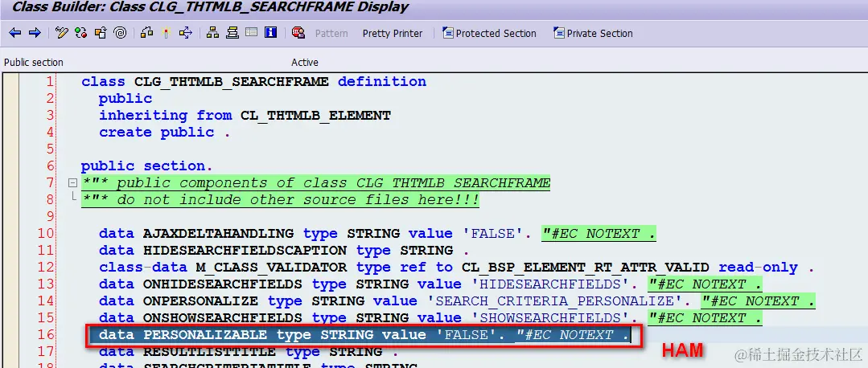The height and width of the screenshot is (368, 868).
Task: Click the AJAXDELTAHANDLING data declaration
Action: click(377, 234)
